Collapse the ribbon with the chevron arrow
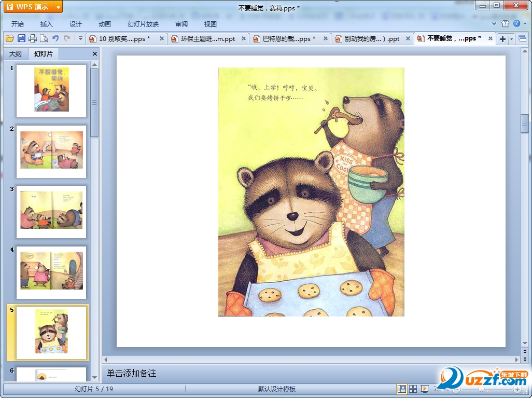This screenshot has width=532, height=398. 494,24
